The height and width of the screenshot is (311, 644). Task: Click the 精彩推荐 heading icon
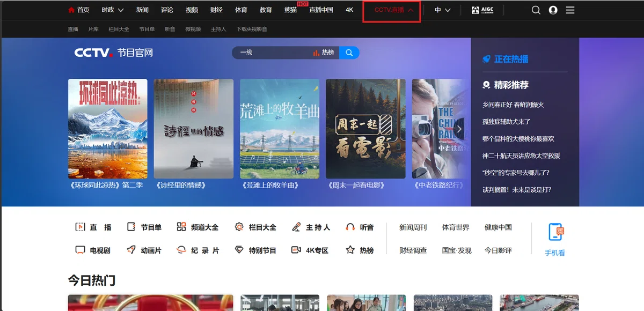point(486,85)
